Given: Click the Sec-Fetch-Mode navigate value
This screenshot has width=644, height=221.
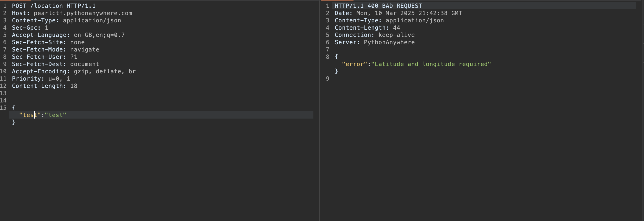Looking at the screenshot, I should click(x=85, y=49).
